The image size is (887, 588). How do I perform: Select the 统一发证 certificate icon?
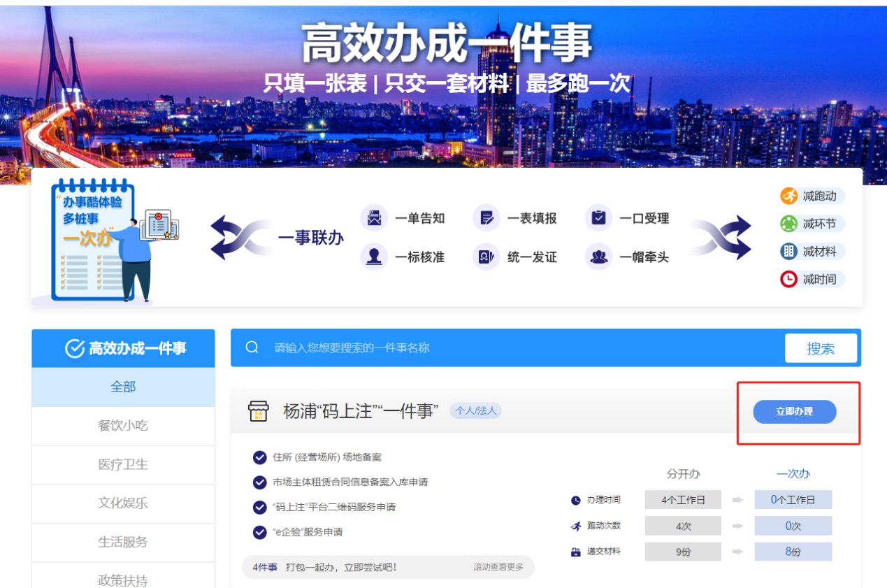487,256
